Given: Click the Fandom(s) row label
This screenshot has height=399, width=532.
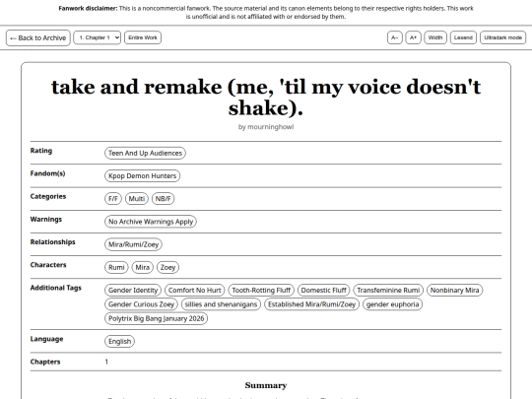Looking at the screenshot, I should [x=47, y=173].
